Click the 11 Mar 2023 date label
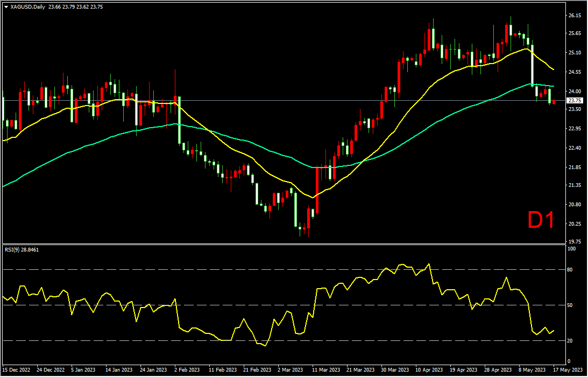 click(325, 370)
